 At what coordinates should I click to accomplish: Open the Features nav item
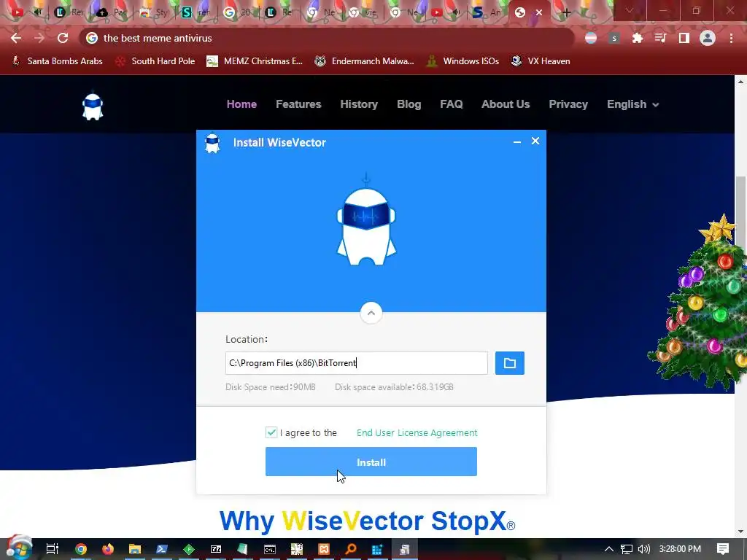(x=298, y=104)
